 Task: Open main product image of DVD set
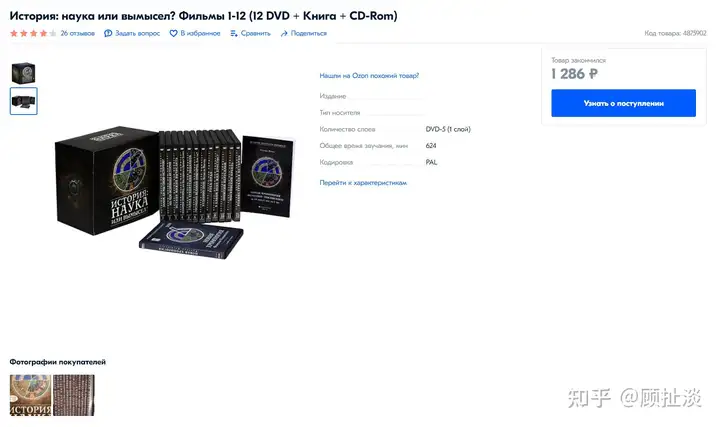[x=174, y=192]
